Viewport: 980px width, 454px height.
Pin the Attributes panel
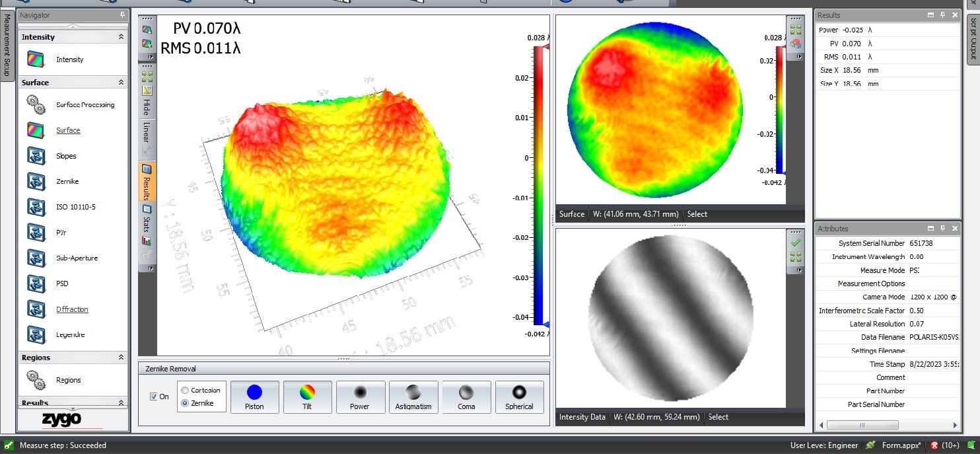click(942, 228)
